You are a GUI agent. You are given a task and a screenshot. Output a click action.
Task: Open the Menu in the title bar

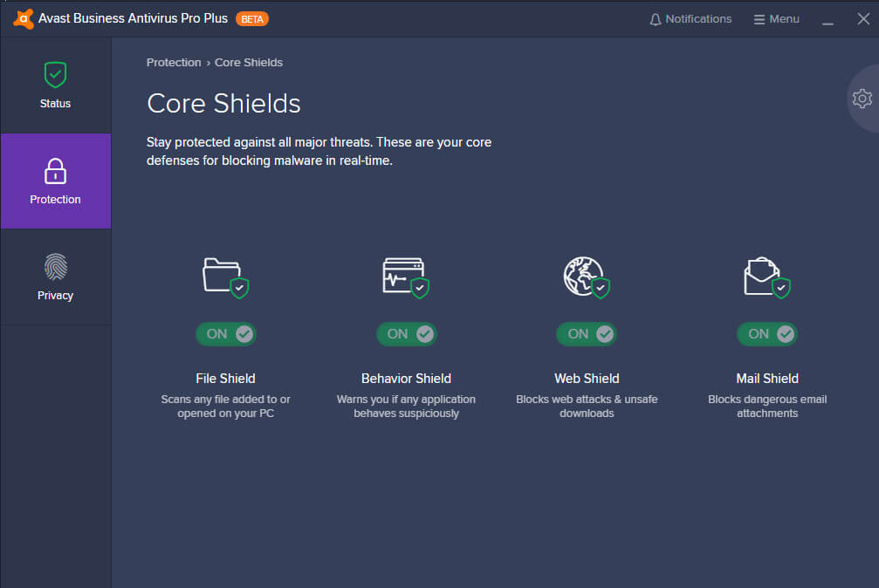click(x=776, y=17)
